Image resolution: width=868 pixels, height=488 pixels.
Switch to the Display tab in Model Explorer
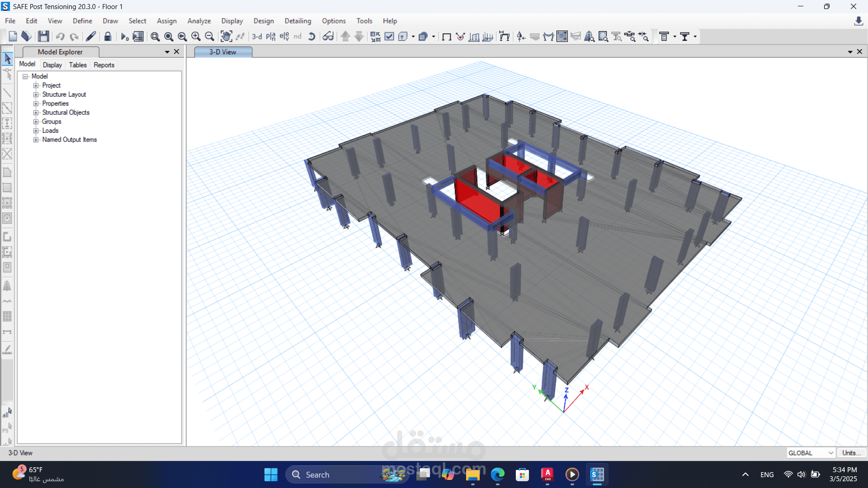[x=52, y=65]
